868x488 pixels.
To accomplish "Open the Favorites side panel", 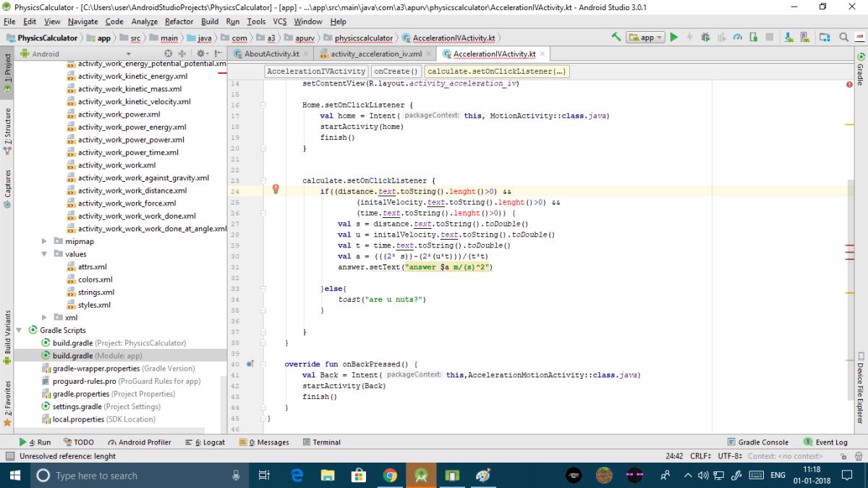I will (7, 403).
